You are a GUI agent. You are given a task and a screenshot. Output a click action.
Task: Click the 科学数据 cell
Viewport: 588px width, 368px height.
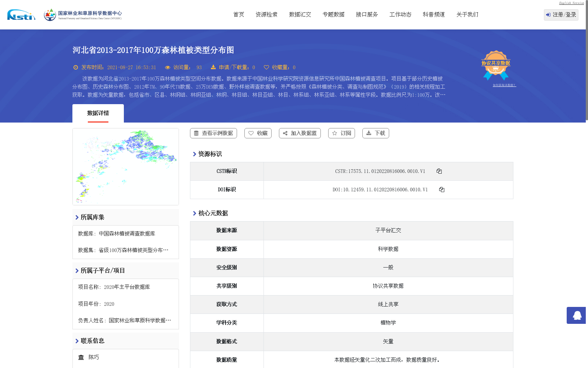[388, 249]
